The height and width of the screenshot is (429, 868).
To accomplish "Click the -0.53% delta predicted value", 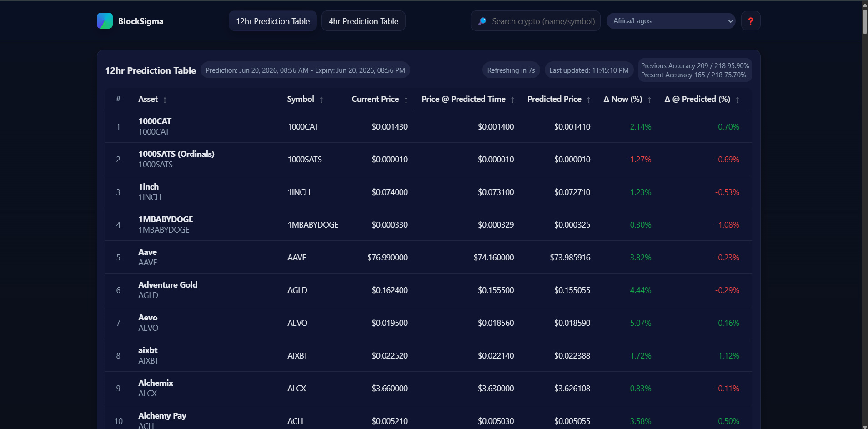I will [727, 192].
